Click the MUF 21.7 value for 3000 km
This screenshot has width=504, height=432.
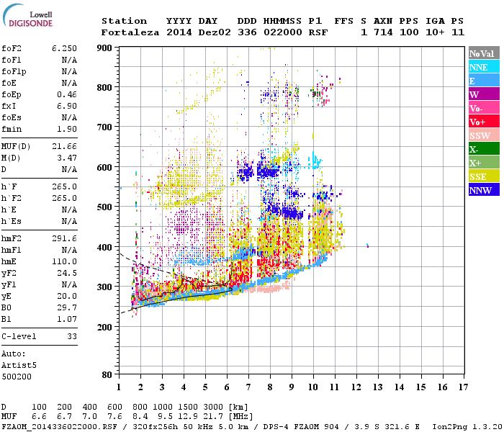point(213,416)
